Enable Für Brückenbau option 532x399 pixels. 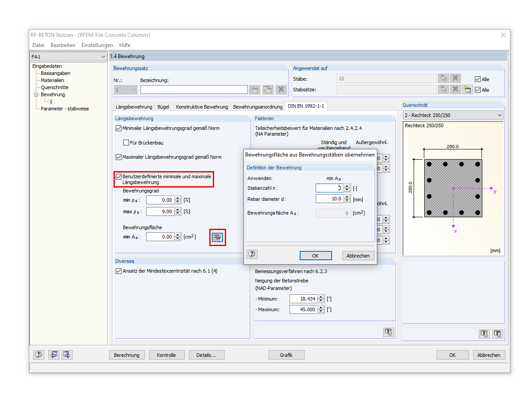coord(126,142)
